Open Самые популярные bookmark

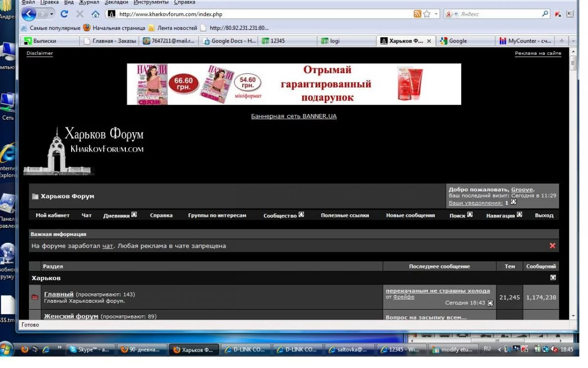point(50,28)
